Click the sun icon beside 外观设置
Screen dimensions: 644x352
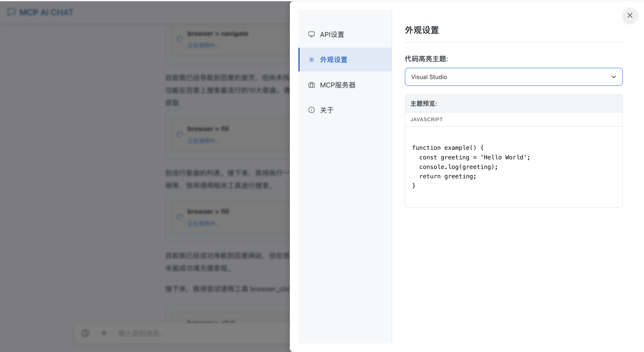pyautogui.click(x=312, y=60)
